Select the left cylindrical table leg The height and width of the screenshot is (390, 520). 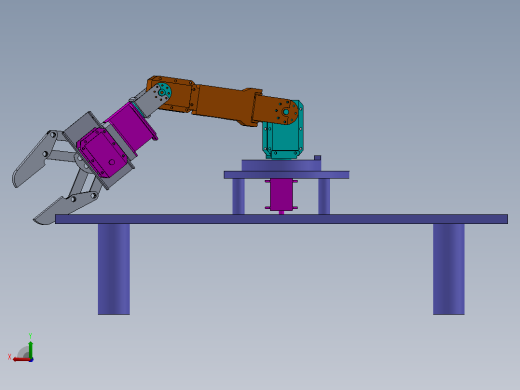[x=114, y=269]
